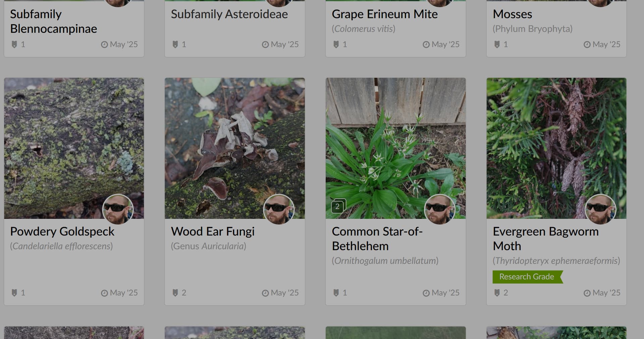Click identifications icon on Subfamily Asteroideae card
Viewport: 644px width, 339px height.
coord(175,44)
